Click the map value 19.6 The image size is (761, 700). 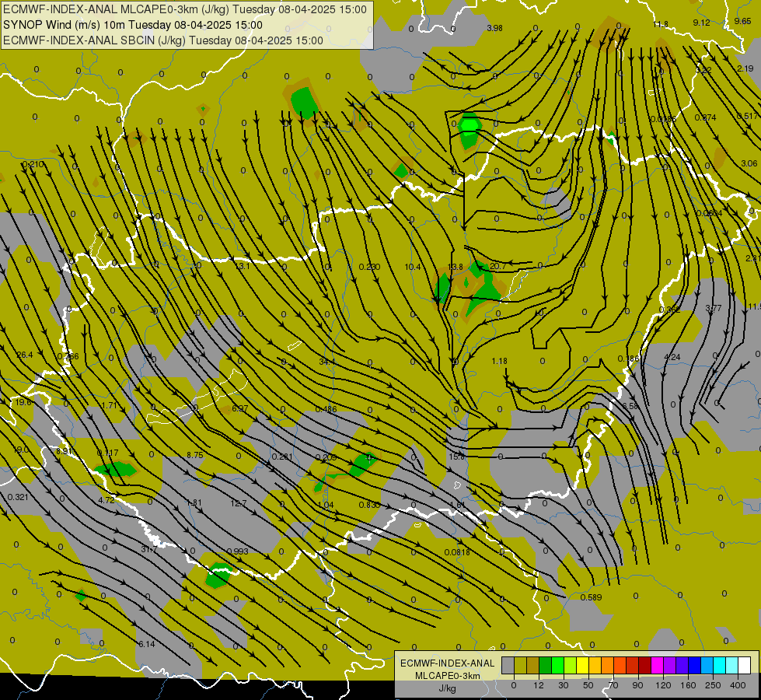(x=23, y=402)
